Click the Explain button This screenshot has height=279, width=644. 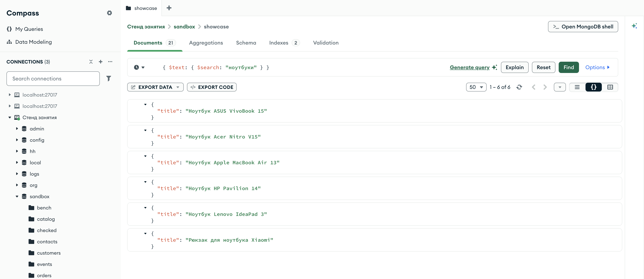515,68
